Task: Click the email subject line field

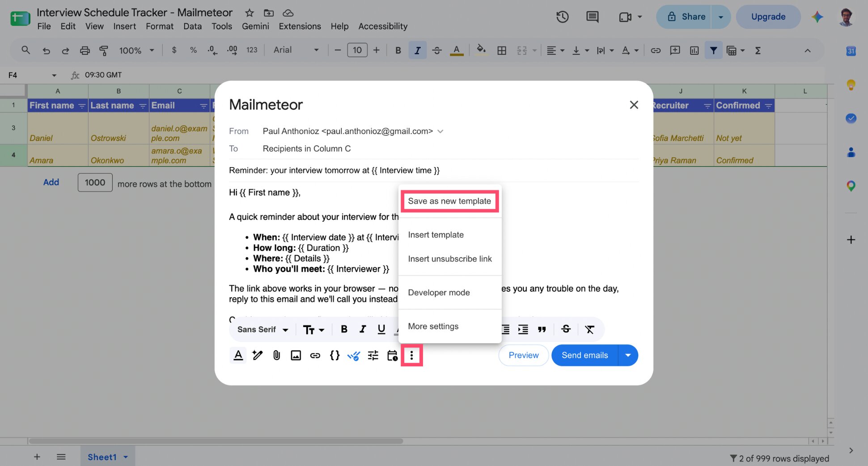Action: click(x=433, y=170)
